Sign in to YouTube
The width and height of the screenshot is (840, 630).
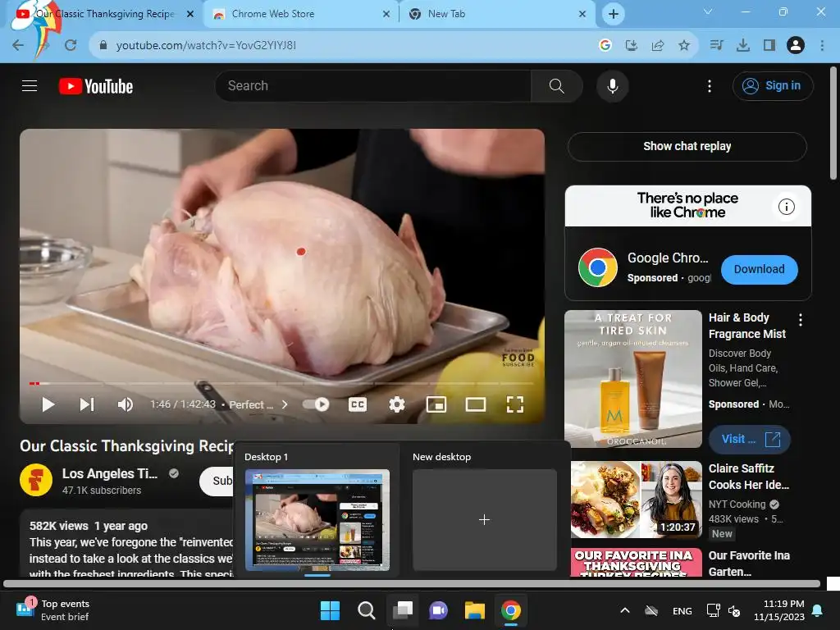coord(773,85)
